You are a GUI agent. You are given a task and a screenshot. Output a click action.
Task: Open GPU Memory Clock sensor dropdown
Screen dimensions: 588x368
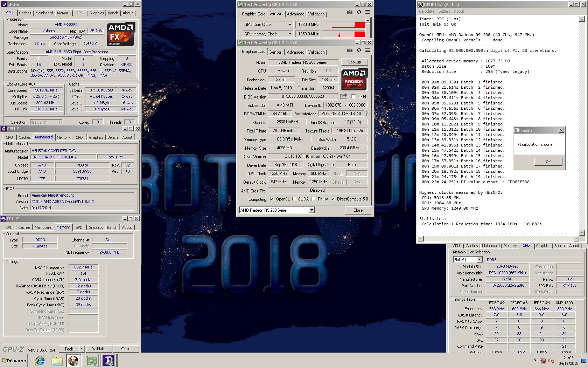290,34
